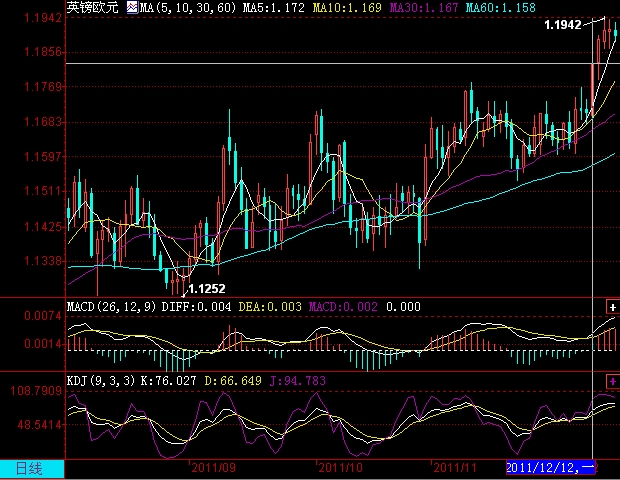The height and width of the screenshot is (480, 620).
Task: Click the MACD:0.002 value
Action: (x=343, y=307)
